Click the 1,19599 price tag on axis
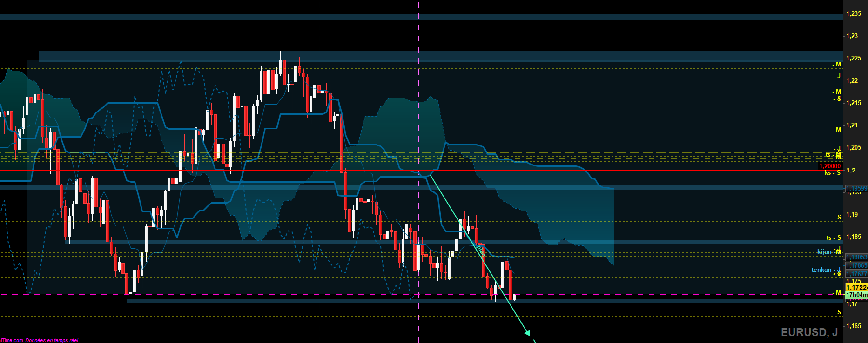Viewport: 868px width, 343px height. coord(856,188)
